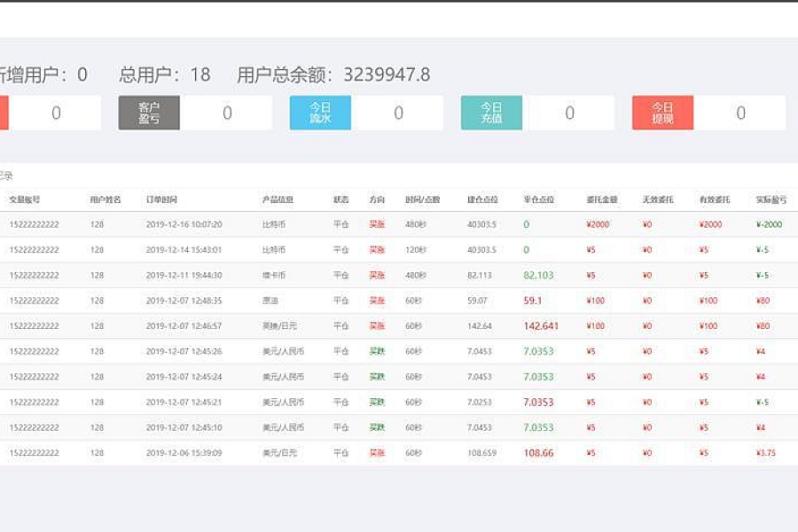Click the blue 今日流水 stat tile
The image size is (798, 532).
320,113
